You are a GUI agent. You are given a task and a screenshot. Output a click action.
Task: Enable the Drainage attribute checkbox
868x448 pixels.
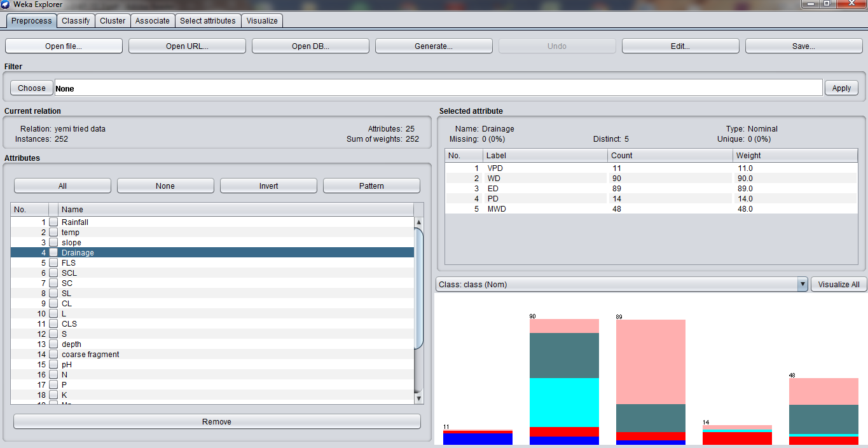[53, 253]
